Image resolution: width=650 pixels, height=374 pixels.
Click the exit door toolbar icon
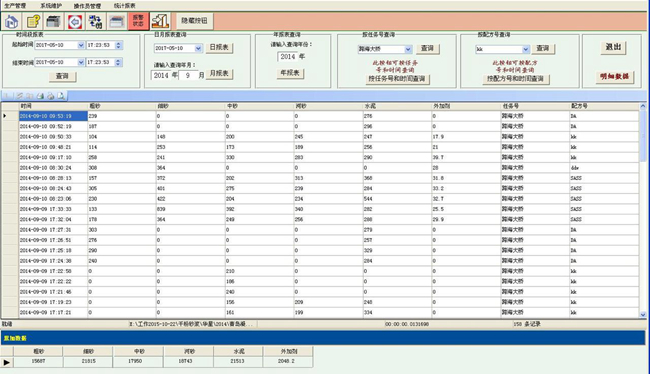159,22
